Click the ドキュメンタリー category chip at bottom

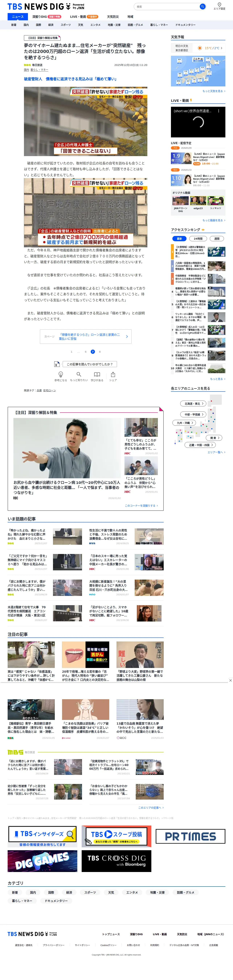56,901
